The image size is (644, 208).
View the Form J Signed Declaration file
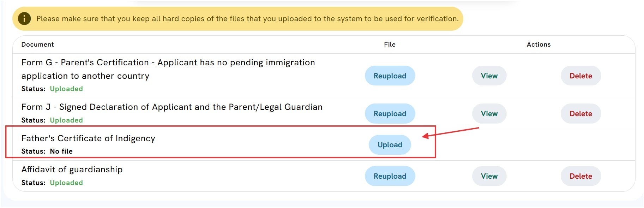489,113
